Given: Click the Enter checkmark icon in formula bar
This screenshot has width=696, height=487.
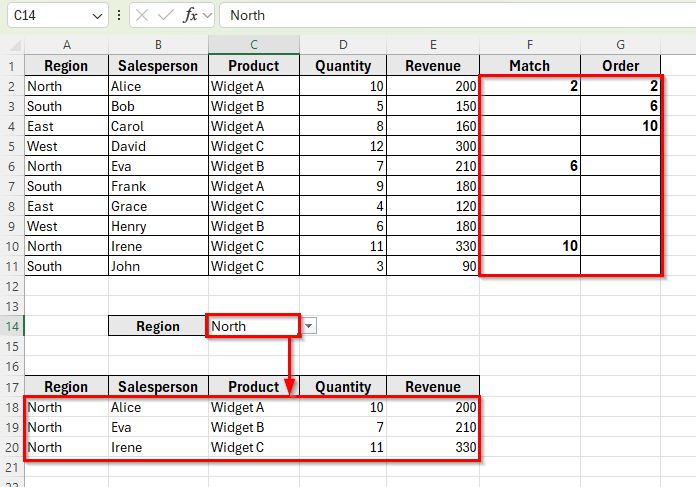Looking at the screenshot, I should click(166, 16).
